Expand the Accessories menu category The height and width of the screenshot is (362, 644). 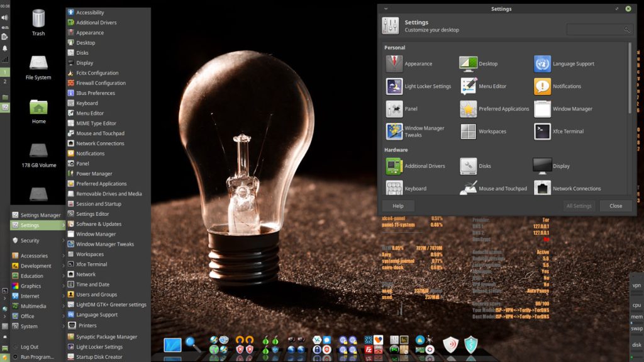tap(35, 256)
